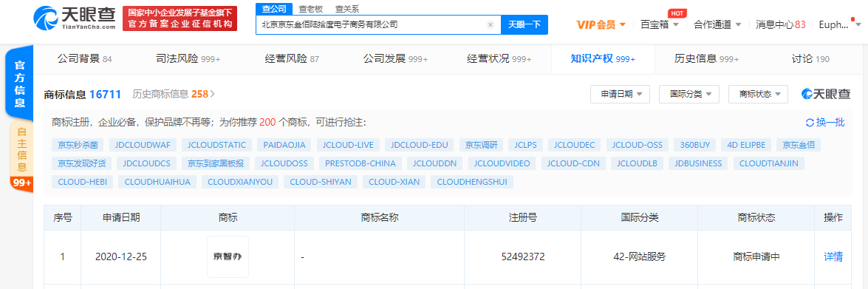
Task: Select the CLOUDHUAIHUA trademark tag
Action: [x=157, y=182]
